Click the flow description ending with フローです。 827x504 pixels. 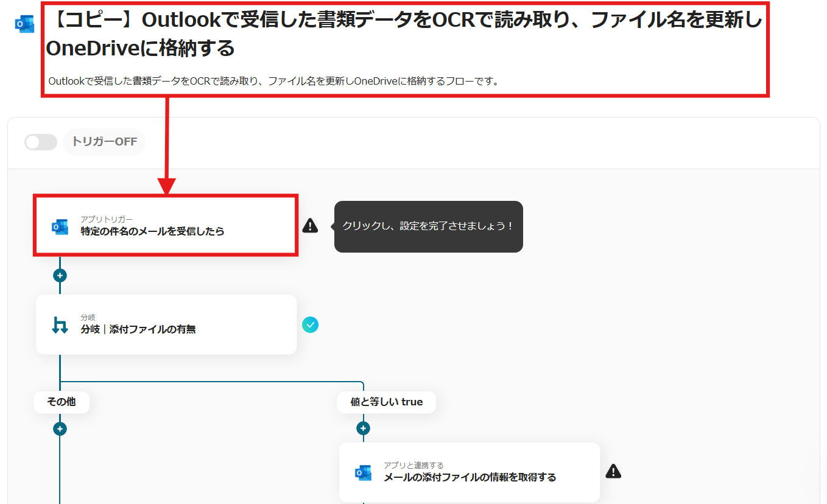274,80
